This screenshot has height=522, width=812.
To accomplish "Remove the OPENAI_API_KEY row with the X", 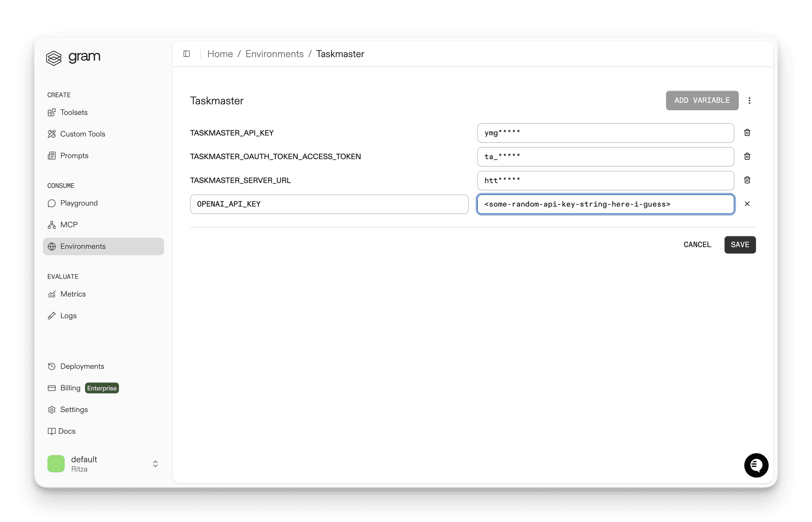I will (x=747, y=204).
